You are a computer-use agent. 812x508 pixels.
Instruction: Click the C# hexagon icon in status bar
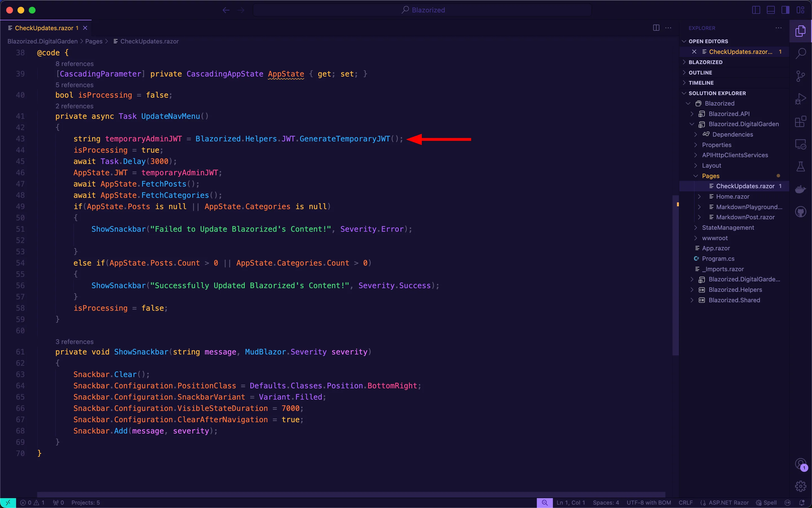click(787, 503)
